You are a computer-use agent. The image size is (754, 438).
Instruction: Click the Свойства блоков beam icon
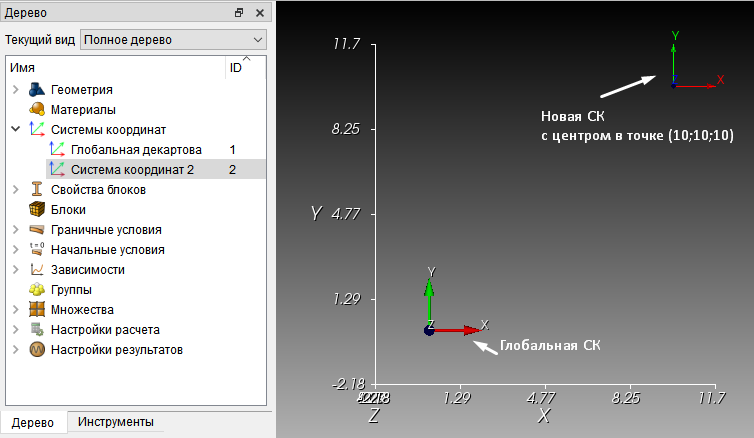[37, 189]
